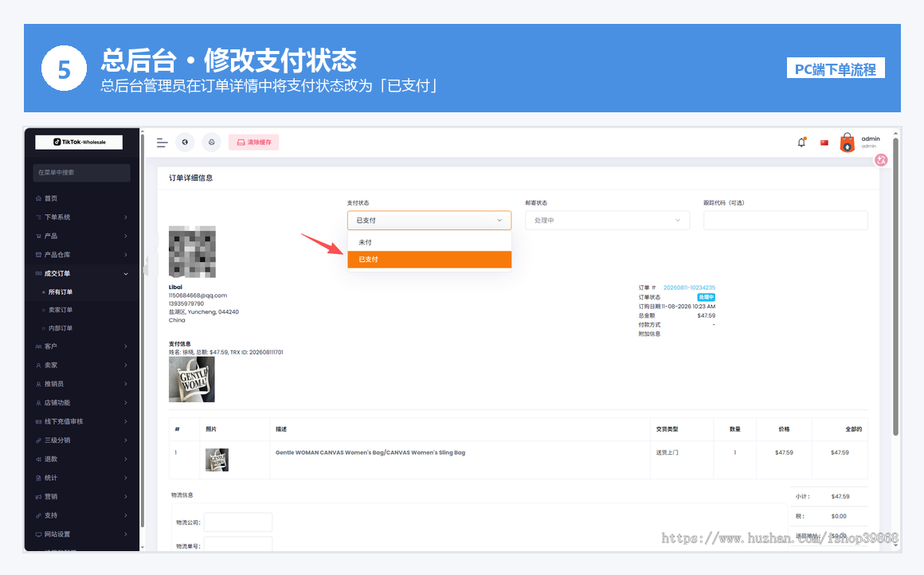The width and height of the screenshot is (924, 575).
Task: Click the home icon beside 首页
Action: click(x=38, y=198)
